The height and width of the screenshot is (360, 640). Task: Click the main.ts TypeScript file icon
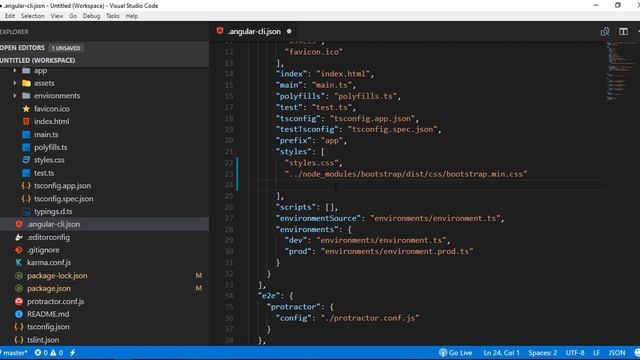26,135
